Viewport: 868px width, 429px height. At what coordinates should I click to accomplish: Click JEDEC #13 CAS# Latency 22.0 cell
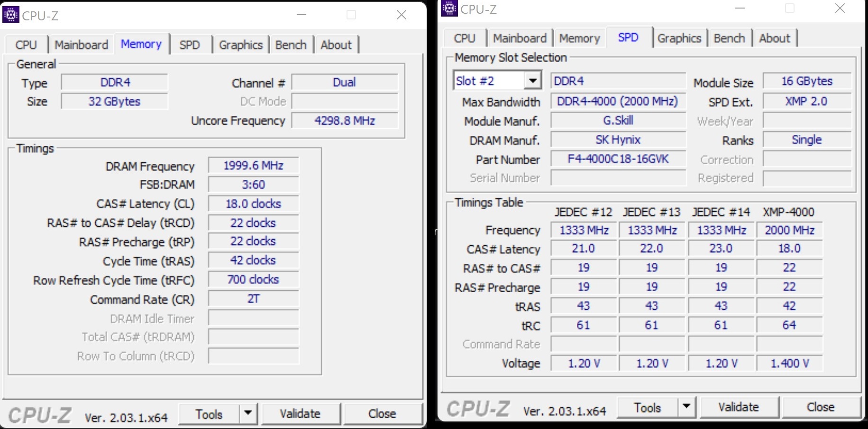[652, 249]
